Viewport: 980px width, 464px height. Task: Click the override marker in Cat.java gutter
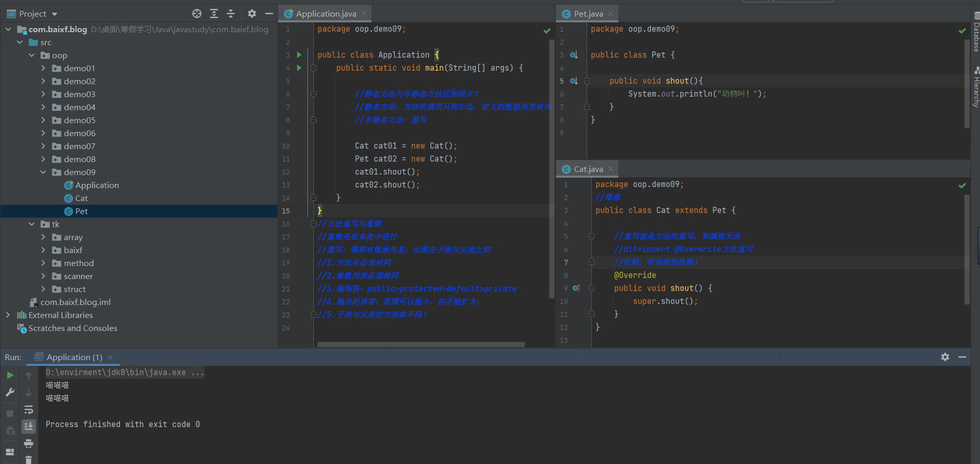click(x=576, y=288)
